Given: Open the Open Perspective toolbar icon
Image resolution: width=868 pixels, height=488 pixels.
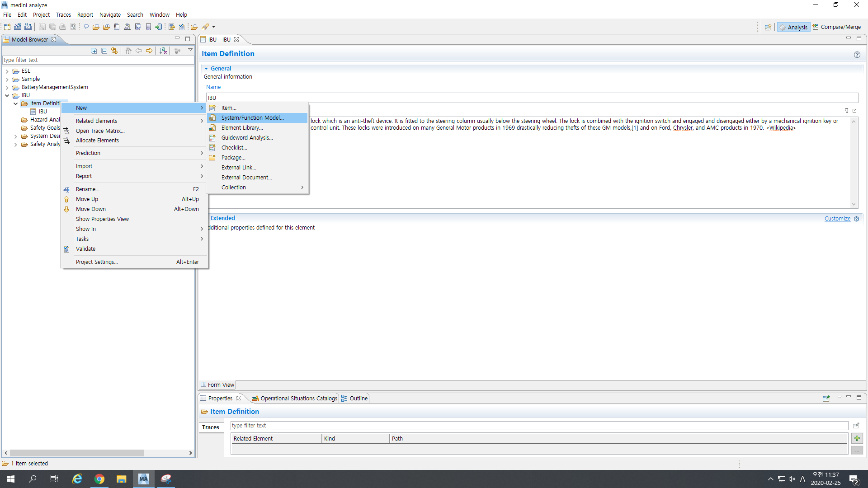Looking at the screenshot, I should [x=768, y=27].
